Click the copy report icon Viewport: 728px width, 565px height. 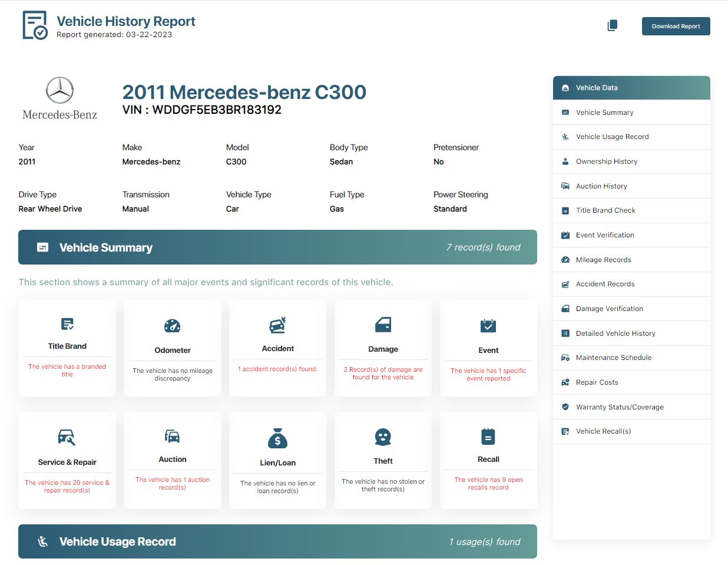613,25
